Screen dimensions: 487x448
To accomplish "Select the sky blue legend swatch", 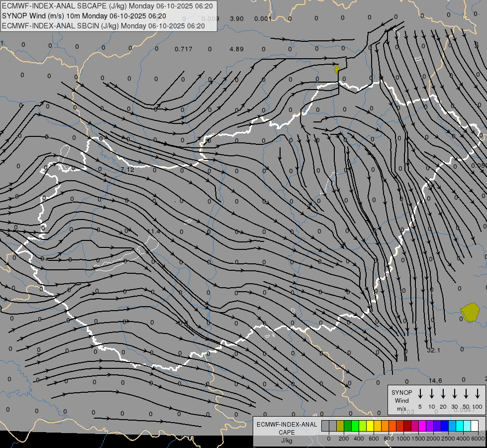I will pyautogui.click(x=452, y=426).
